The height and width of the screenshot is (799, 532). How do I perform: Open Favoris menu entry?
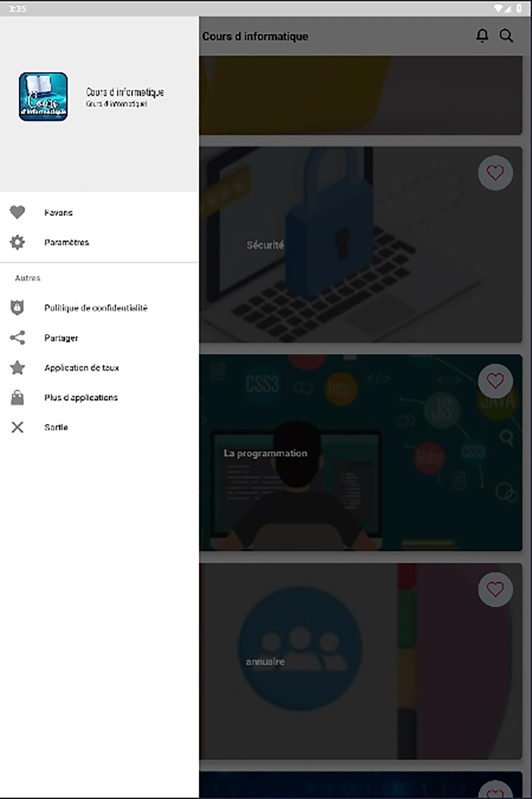(x=99, y=212)
